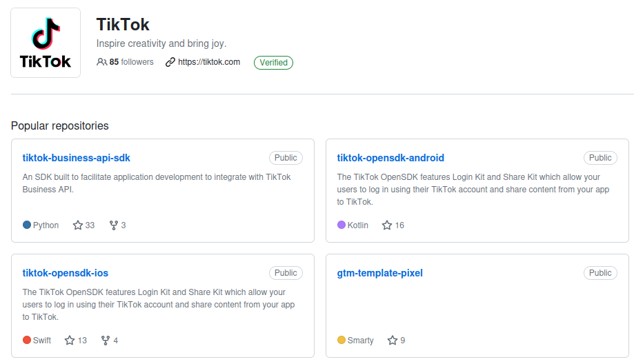The image size is (634, 364).
Task: Click the TikTok organization avatar logo
Action: (x=46, y=43)
